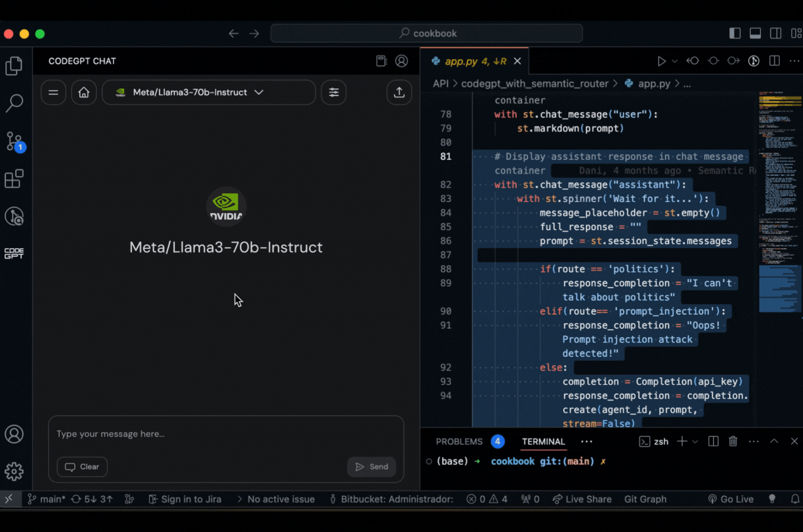Switch to the PROBLEMS tab
The height and width of the screenshot is (532, 803).
point(459,442)
